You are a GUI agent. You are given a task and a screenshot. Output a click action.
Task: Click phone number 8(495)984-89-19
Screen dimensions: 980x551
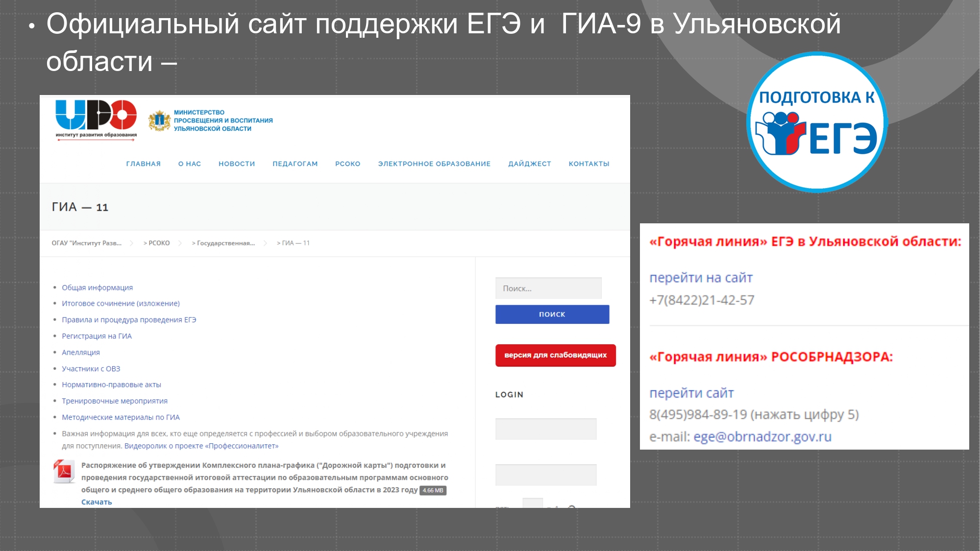(x=698, y=415)
